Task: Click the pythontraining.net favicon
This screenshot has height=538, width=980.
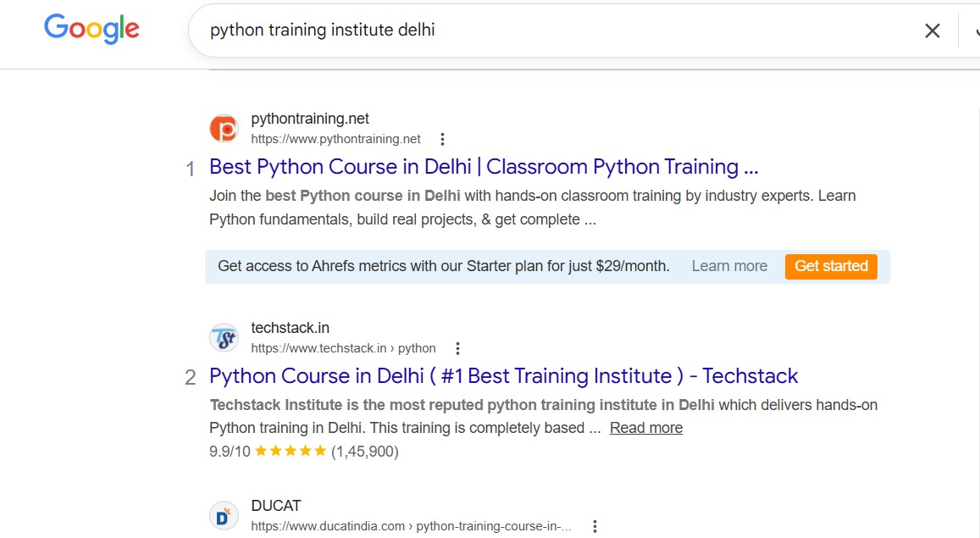Action: tap(224, 129)
